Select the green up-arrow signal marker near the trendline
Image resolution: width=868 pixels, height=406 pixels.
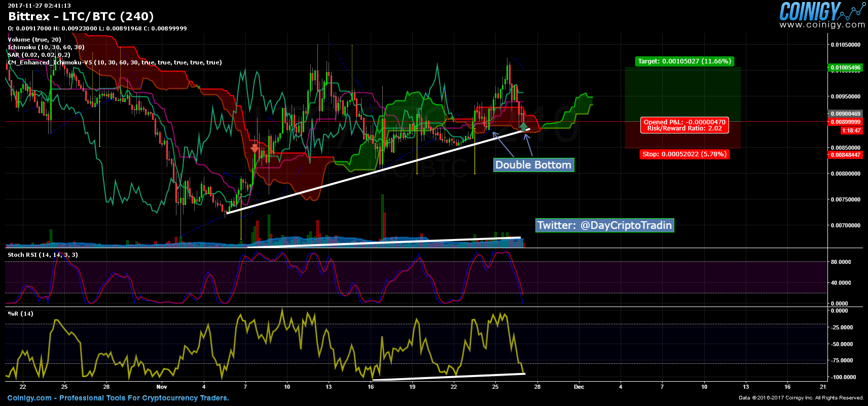pyautogui.click(x=524, y=126)
